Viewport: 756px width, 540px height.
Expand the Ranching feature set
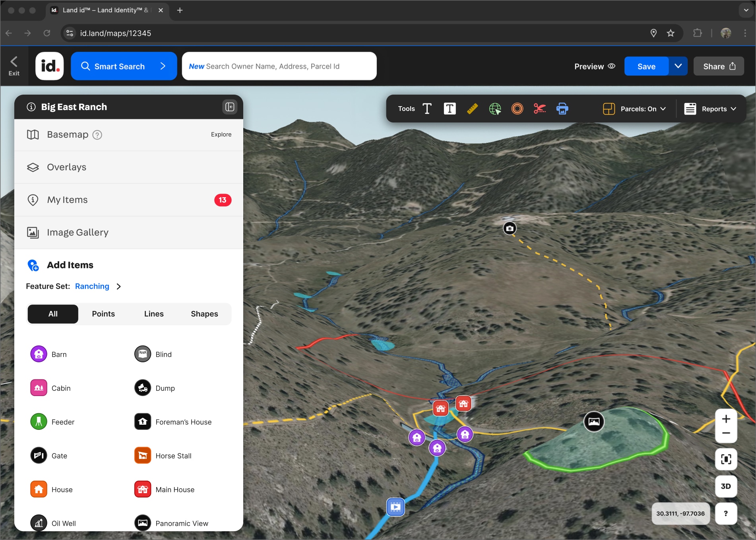pyautogui.click(x=118, y=286)
